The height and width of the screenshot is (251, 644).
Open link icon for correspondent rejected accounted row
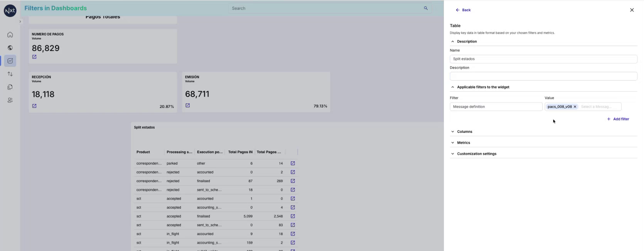pyautogui.click(x=293, y=172)
